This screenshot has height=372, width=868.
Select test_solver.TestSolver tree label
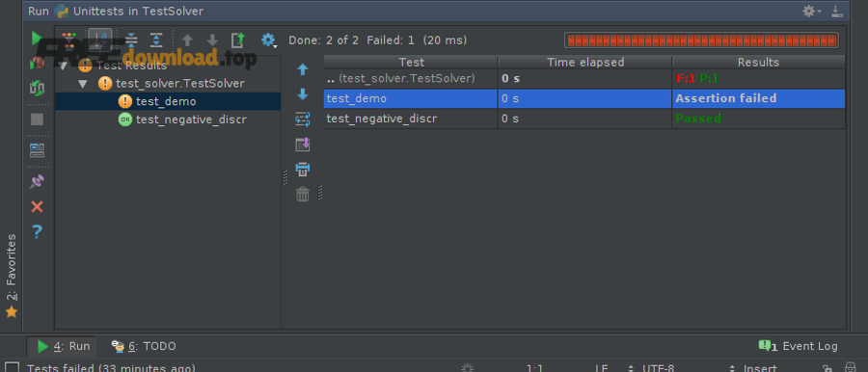coord(180,84)
